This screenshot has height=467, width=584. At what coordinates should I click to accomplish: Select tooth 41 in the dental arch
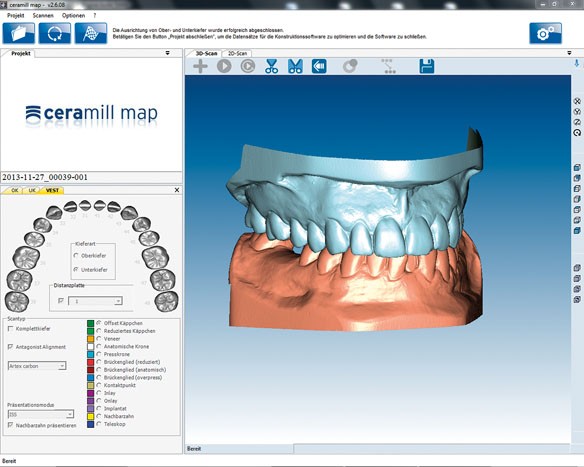click(99, 205)
